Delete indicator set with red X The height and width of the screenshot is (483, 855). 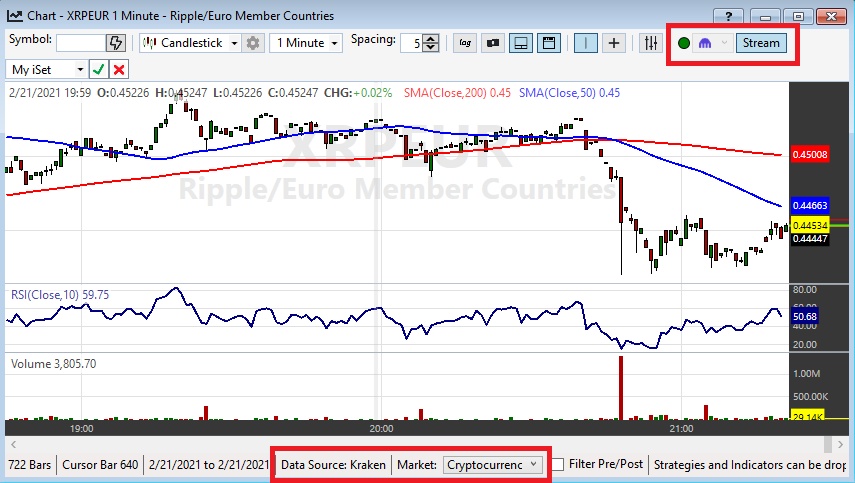(x=119, y=69)
